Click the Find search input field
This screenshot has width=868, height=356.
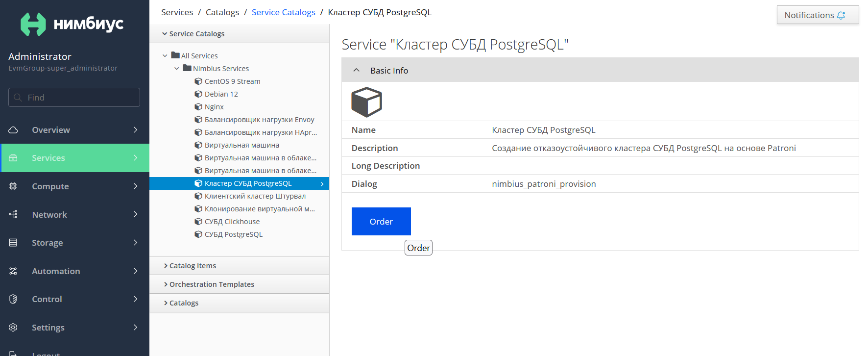pyautogui.click(x=74, y=98)
